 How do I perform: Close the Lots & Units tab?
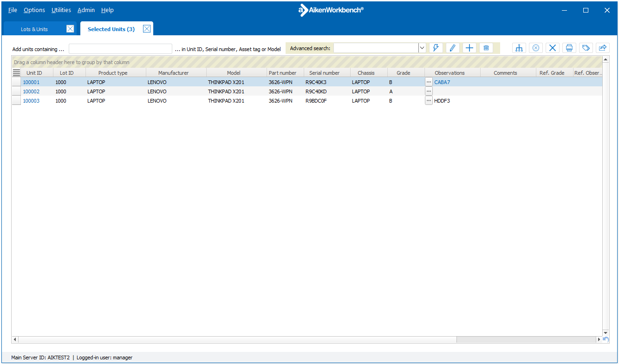70,29
